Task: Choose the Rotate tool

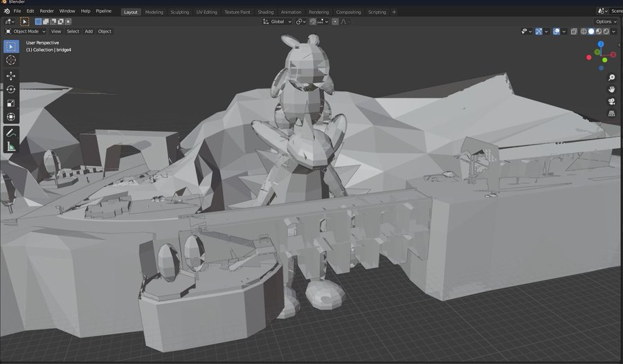Action: [x=11, y=89]
